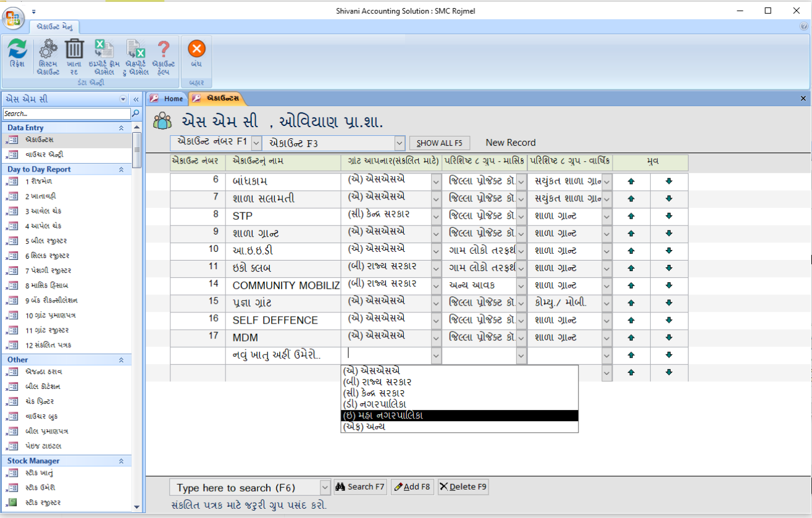Move the MDM row down using arrow
Screen dimensions: 812x518
(x=670, y=338)
